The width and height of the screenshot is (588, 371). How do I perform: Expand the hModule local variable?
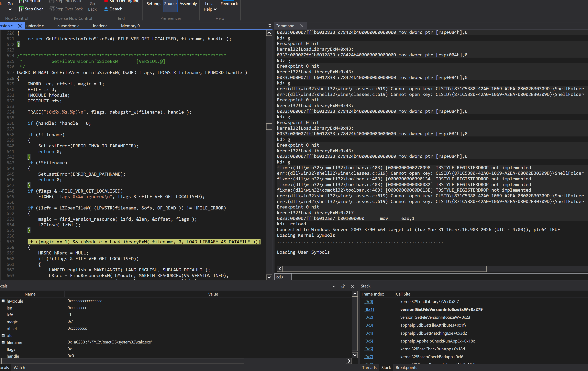(x=3, y=301)
